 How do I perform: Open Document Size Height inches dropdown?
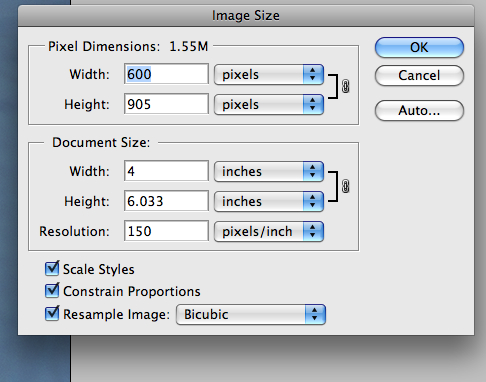point(269,201)
